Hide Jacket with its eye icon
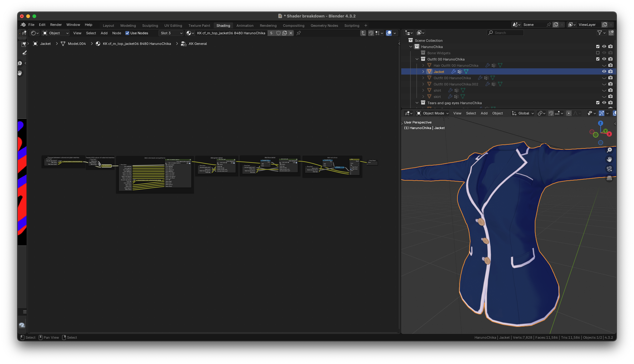This screenshot has height=364, width=634. point(604,71)
